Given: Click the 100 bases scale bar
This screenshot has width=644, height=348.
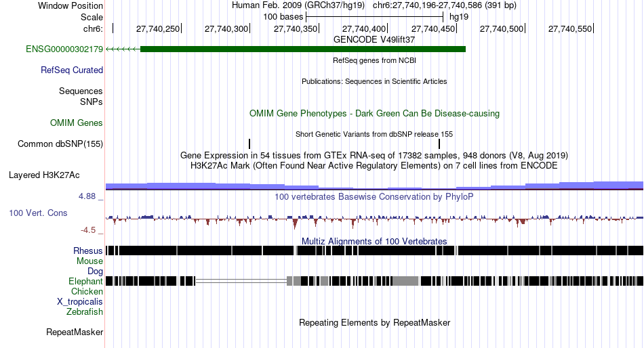Looking at the screenshot, I should click(x=375, y=17).
